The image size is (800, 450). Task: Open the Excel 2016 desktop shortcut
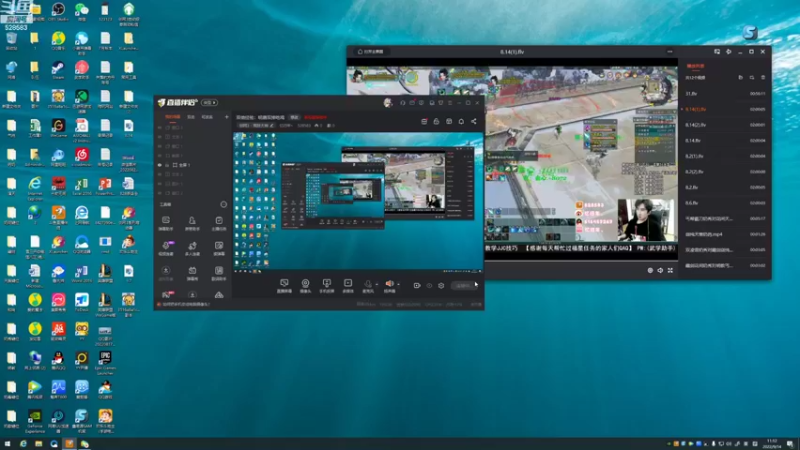coord(82,187)
